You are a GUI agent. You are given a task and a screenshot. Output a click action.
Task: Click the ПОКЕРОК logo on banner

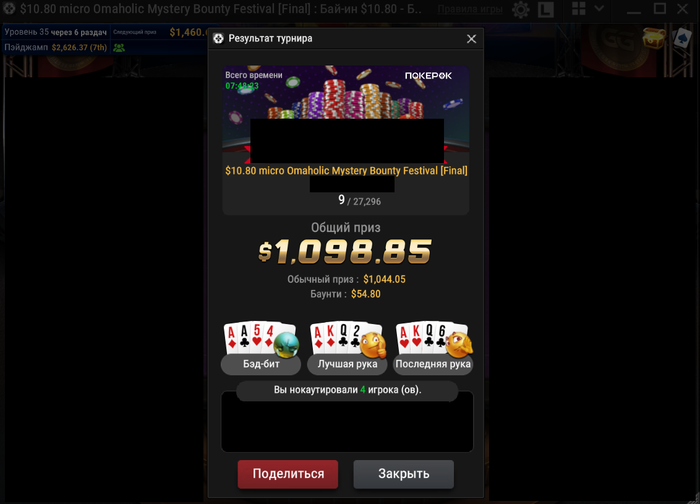pos(428,75)
